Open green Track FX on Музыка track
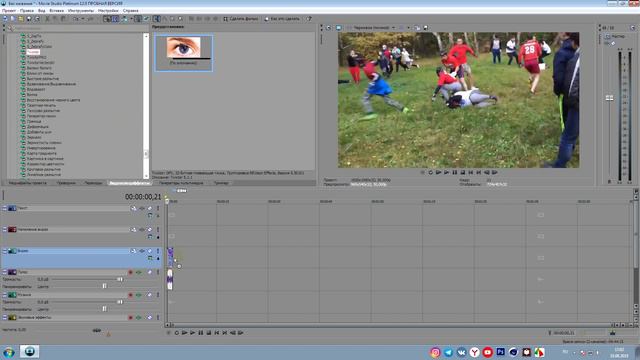This screenshot has width=640, height=360. 138,295
